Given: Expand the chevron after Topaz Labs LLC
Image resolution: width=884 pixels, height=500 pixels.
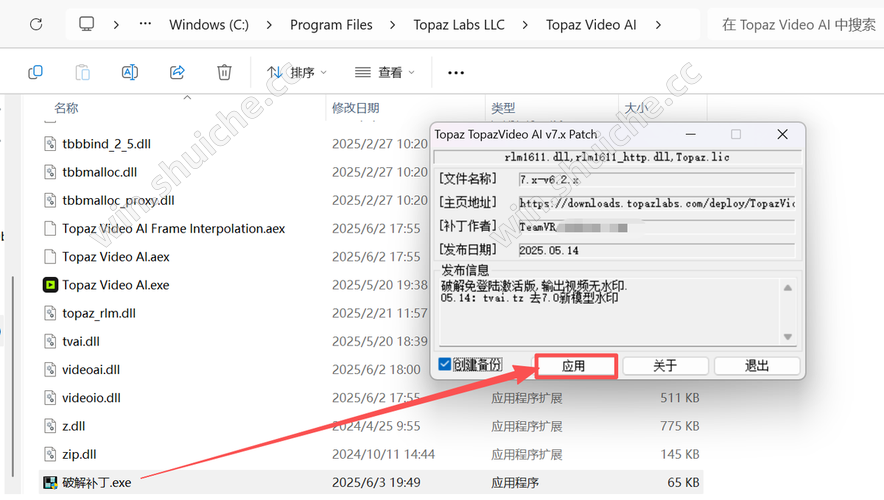Looking at the screenshot, I should pos(525,25).
